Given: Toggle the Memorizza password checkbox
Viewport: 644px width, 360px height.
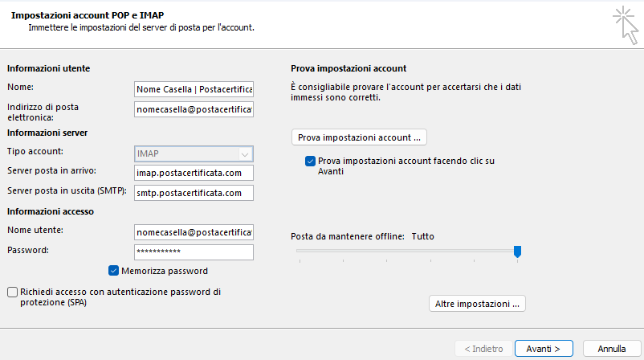Looking at the screenshot, I should [x=114, y=271].
